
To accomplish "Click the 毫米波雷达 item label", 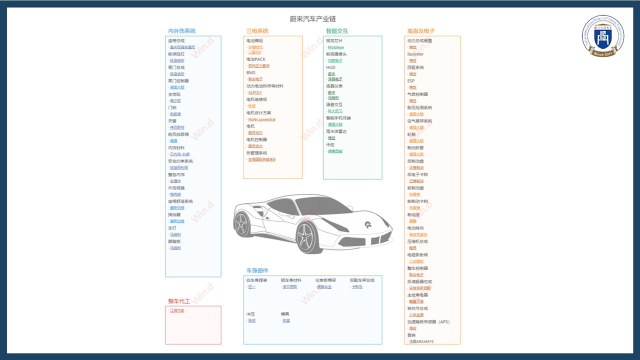I will tap(336, 131).
